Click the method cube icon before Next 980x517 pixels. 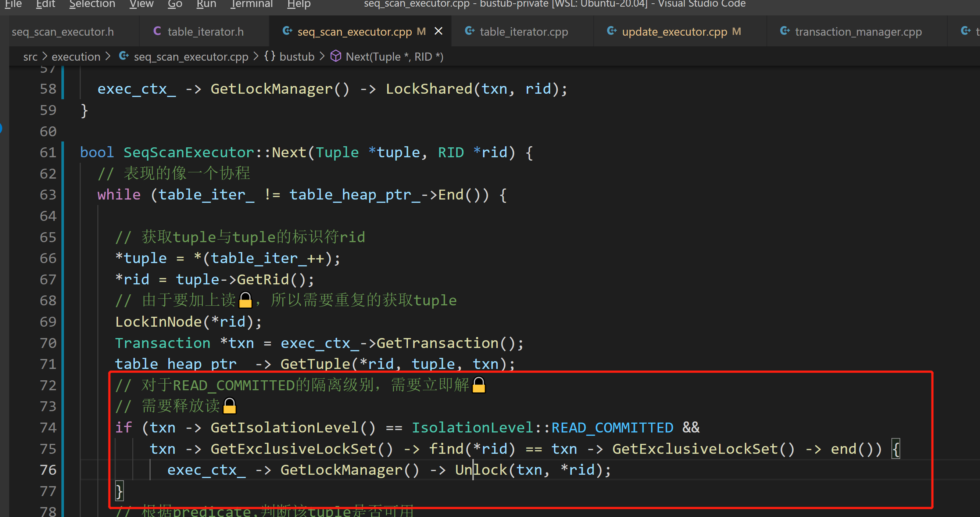click(x=336, y=56)
